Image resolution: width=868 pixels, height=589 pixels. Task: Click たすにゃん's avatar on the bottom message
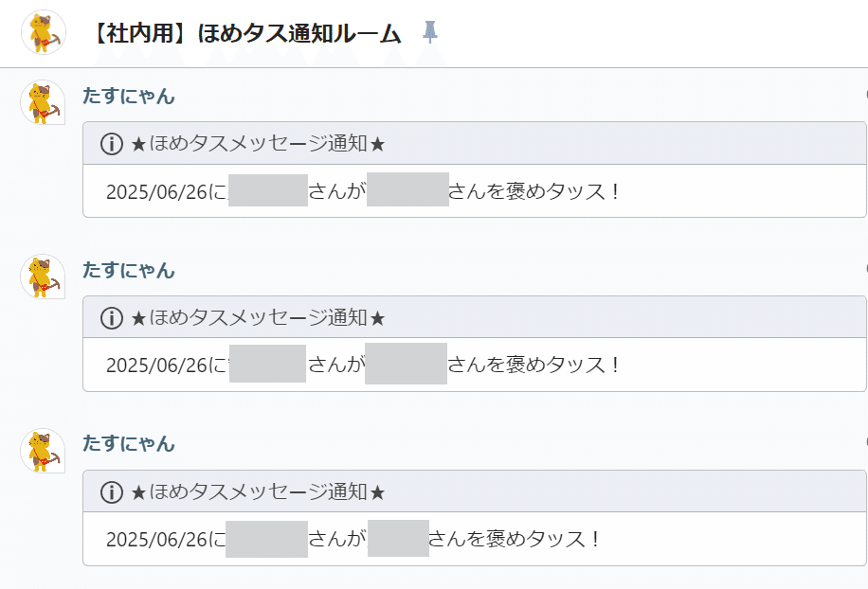click(x=43, y=451)
